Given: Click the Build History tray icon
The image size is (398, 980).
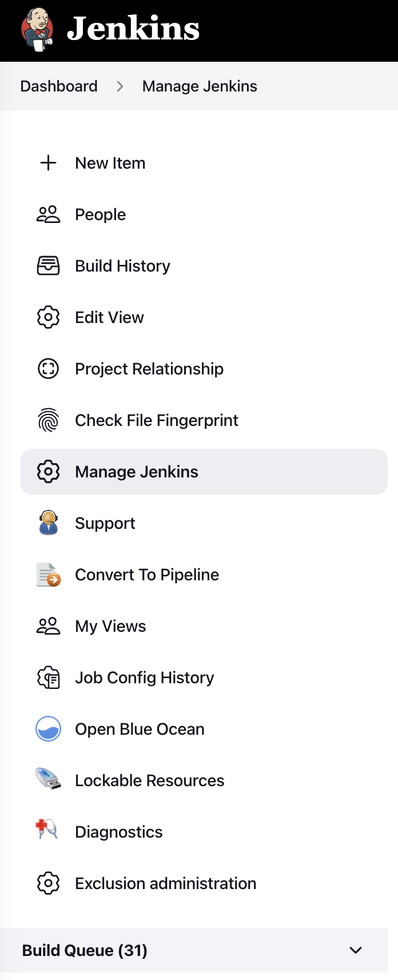Looking at the screenshot, I should (x=49, y=266).
